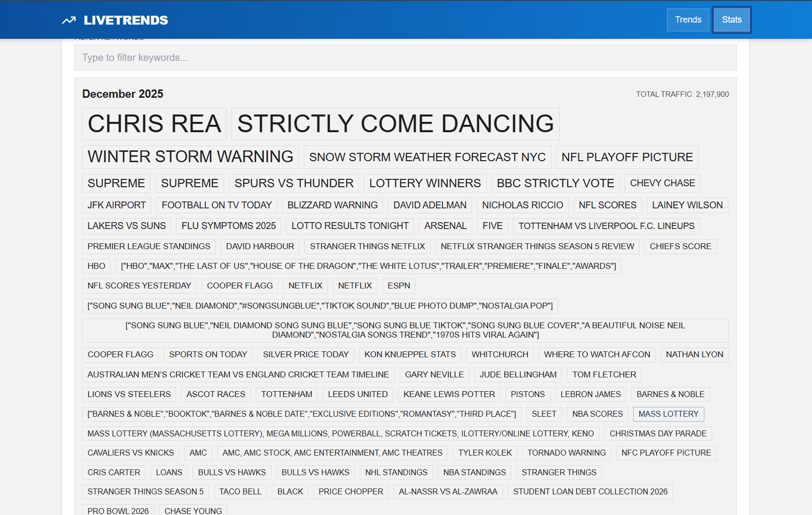
Task: Click the GARY NEVILLE keyword
Action: (435, 375)
